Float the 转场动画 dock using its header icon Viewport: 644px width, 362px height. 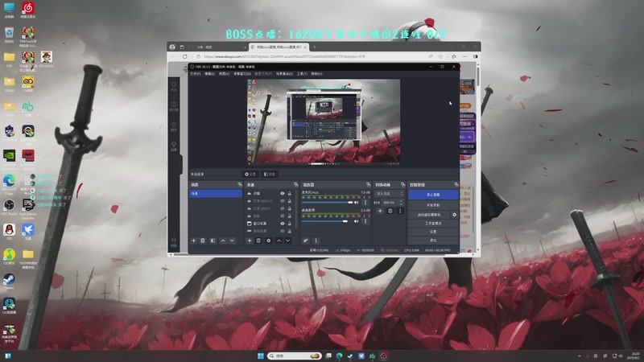click(x=402, y=185)
